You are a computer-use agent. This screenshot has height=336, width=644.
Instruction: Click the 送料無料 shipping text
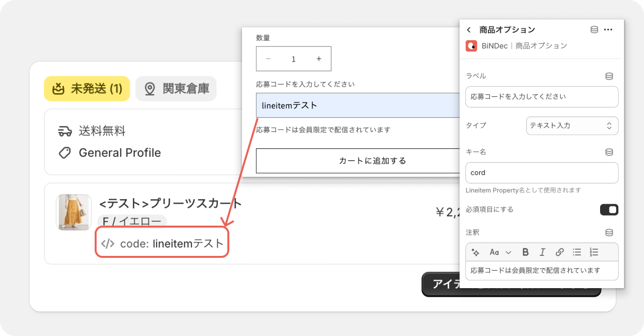[102, 131]
